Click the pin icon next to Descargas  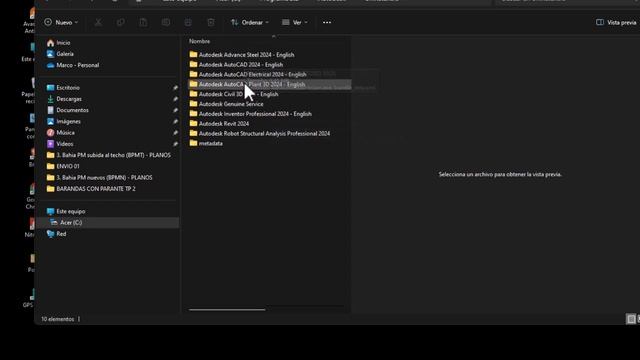pos(175,99)
